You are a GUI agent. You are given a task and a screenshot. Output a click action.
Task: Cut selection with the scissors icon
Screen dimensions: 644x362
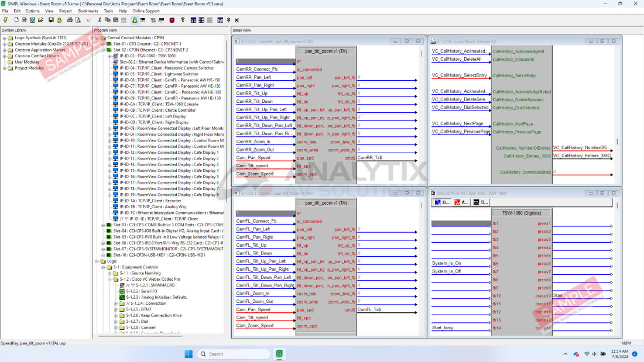[100, 20]
